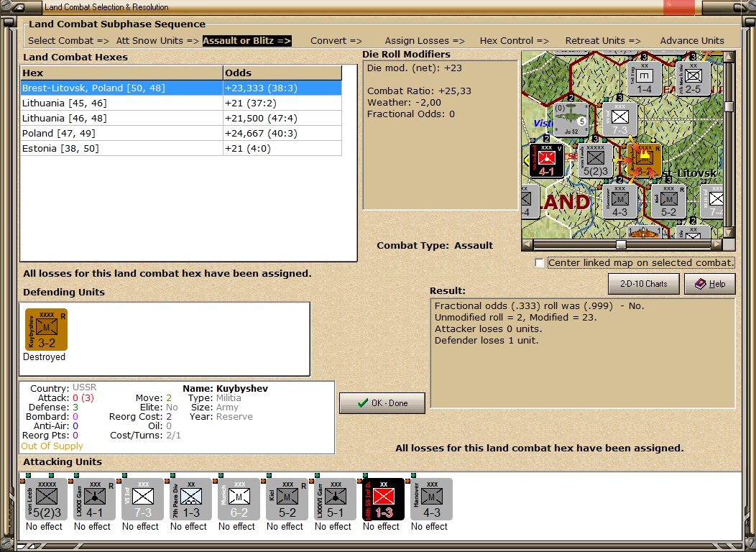Toggle Center linked map on selected combat
756x552 pixels.
(x=540, y=263)
